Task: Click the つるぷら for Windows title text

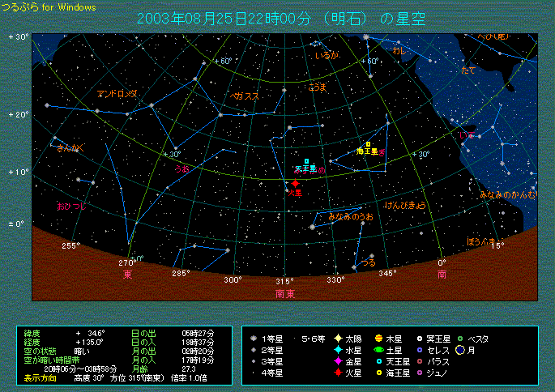Action: 49,6
